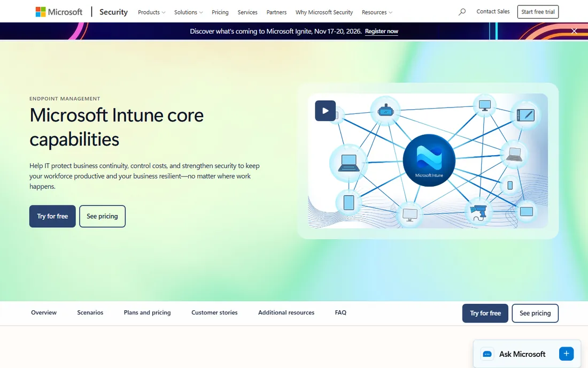Expand the Resources dropdown

(377, 12)
